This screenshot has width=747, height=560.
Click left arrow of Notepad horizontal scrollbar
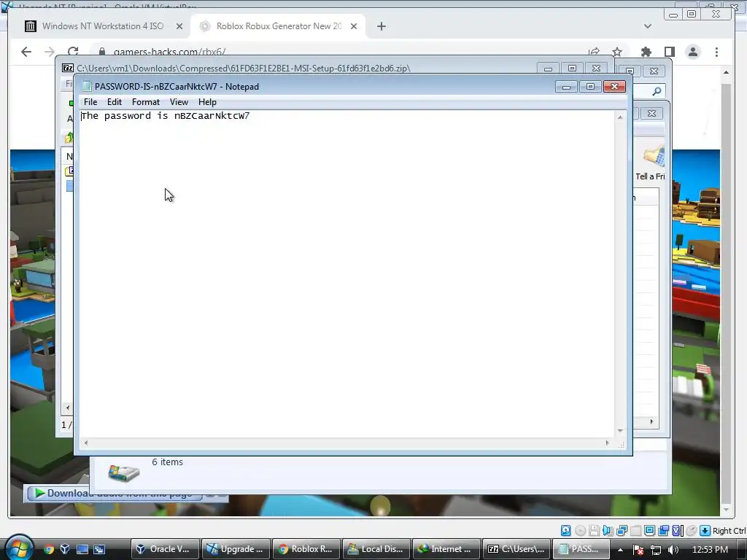pyautogui.click(x=86, y=443)
